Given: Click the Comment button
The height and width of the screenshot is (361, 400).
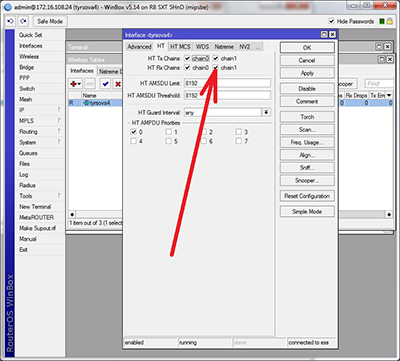Looking at the screenshot, I should tap(307, 101).
